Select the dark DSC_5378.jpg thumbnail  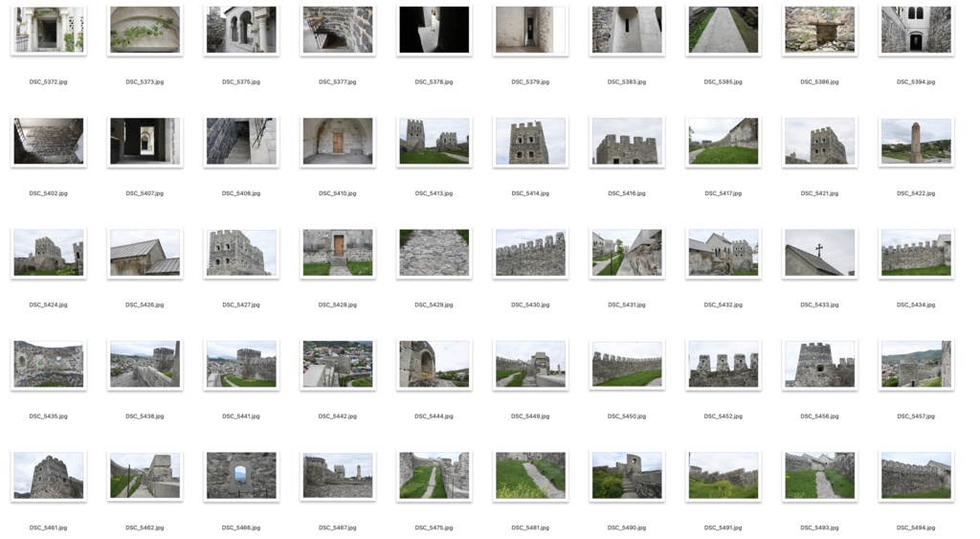pyautogui.click(x=434, y=30)
